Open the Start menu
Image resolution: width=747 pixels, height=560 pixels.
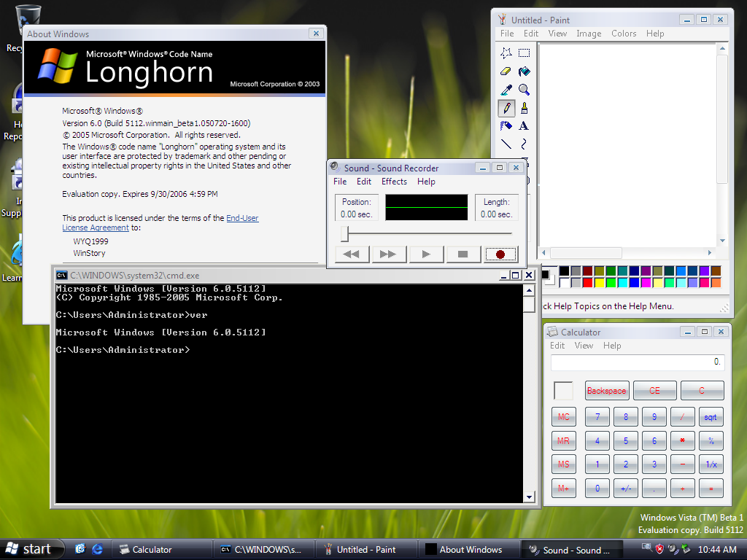click(x=29, y=549)
